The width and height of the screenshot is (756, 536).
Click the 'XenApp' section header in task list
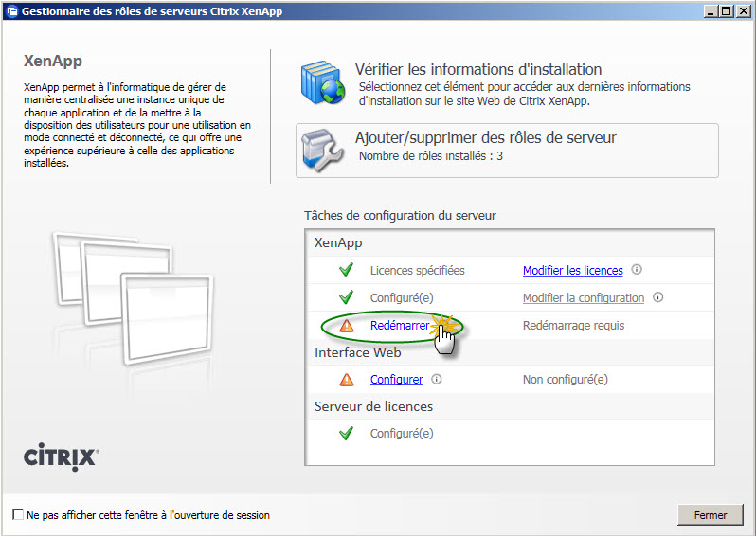(338, 242)
